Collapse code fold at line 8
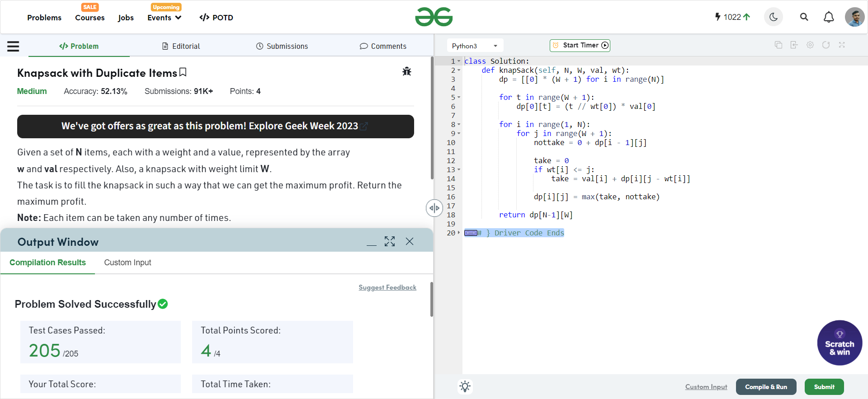The width and height of the screenshot is (868, 399). coord(459,124)
